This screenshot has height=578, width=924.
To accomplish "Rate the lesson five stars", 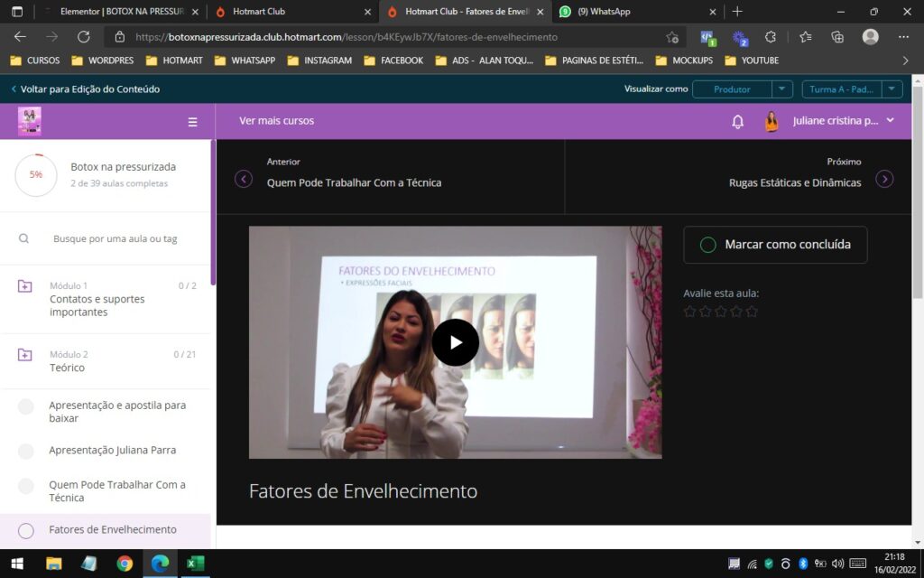I will point(752,312).
